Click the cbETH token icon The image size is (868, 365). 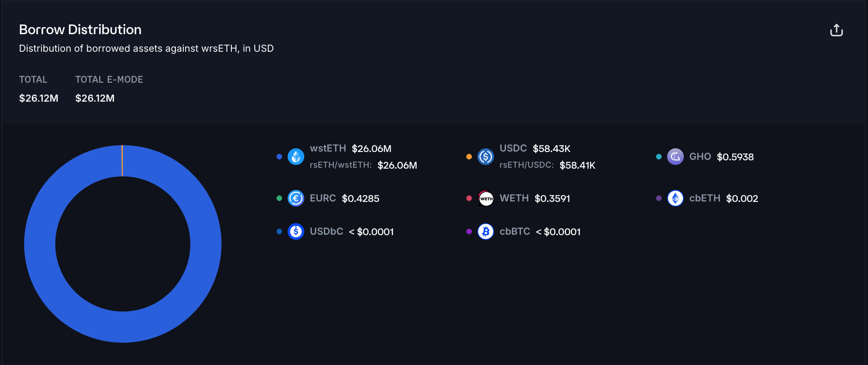(x=675, y=198)
